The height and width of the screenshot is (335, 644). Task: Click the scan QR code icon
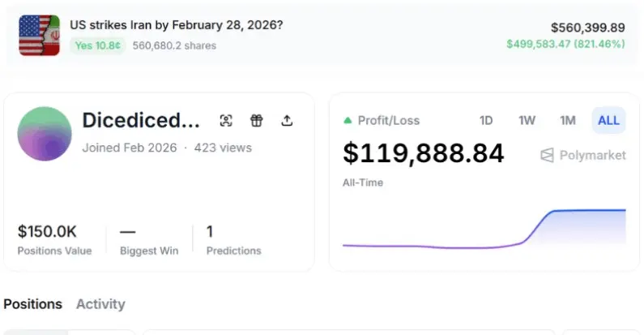pyautogui.click(x=226, y=121)
